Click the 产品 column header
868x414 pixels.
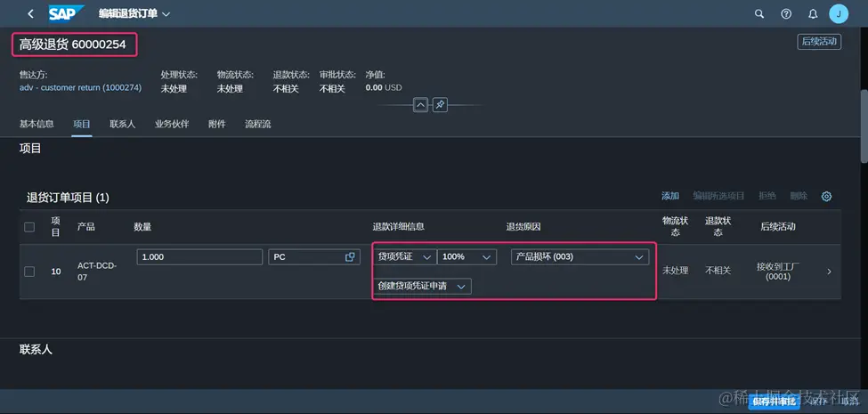pyautogui.click(x=85, y=226)
